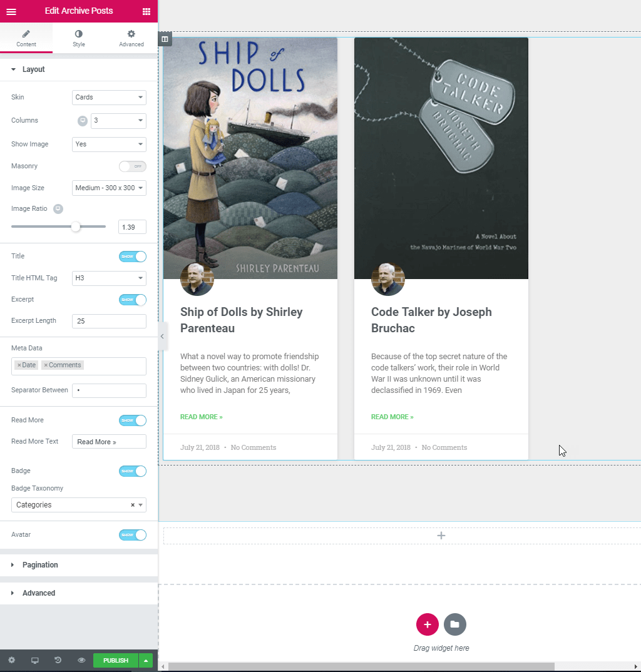Click the column handle icon above cards

(165, 39)
